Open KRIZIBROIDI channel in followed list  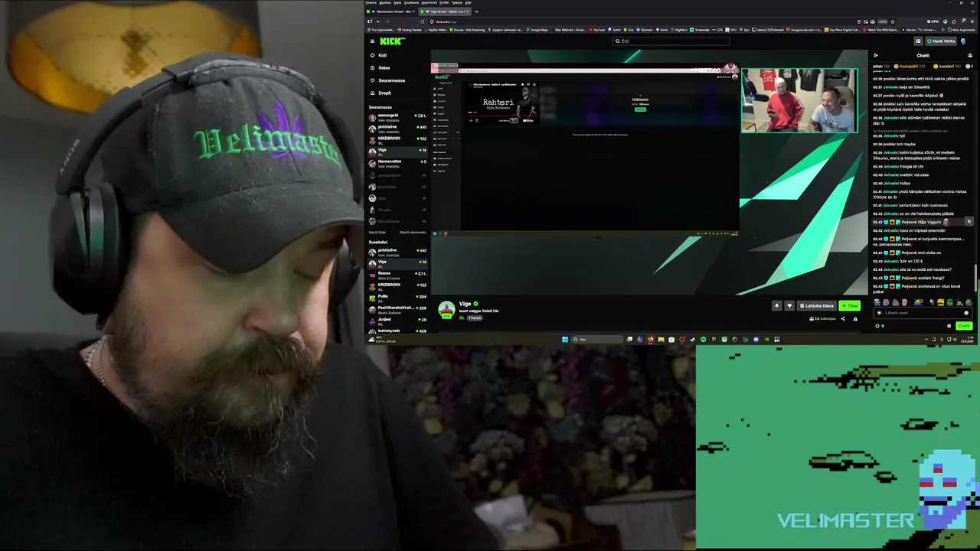click(x=397, y=140)
